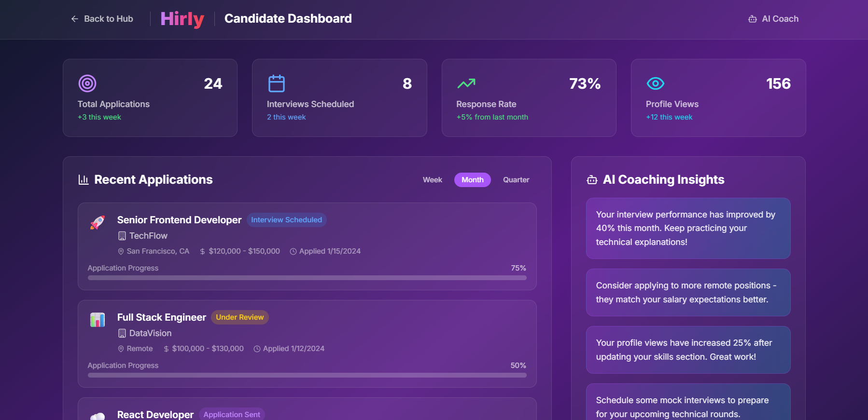
Task: Click the '156' profile views value
Action: point(779,83)
